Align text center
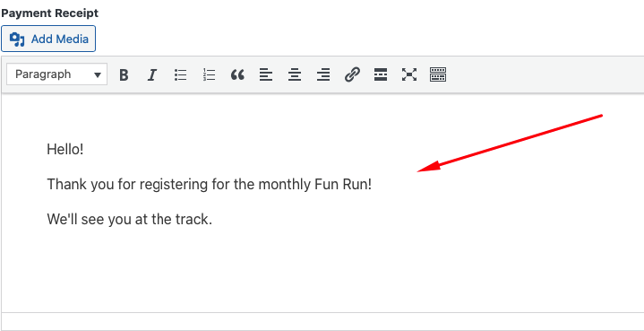 pos(295,74)
